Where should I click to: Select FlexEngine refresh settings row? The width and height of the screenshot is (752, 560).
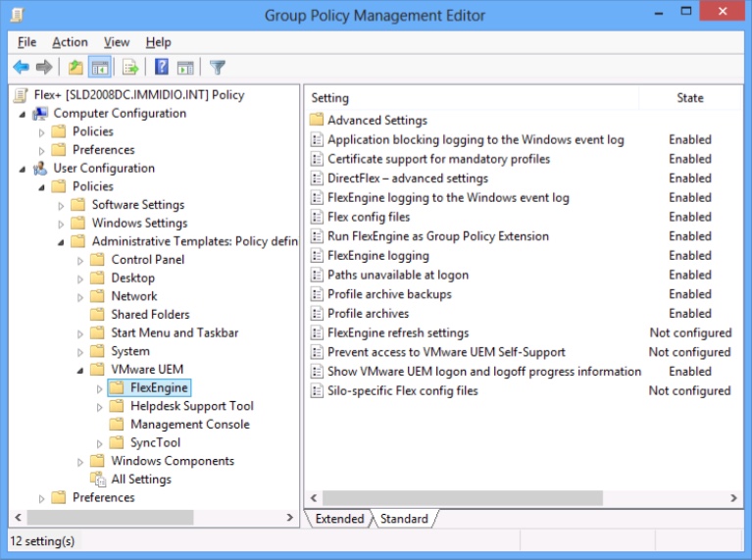(x=398, y=332)
